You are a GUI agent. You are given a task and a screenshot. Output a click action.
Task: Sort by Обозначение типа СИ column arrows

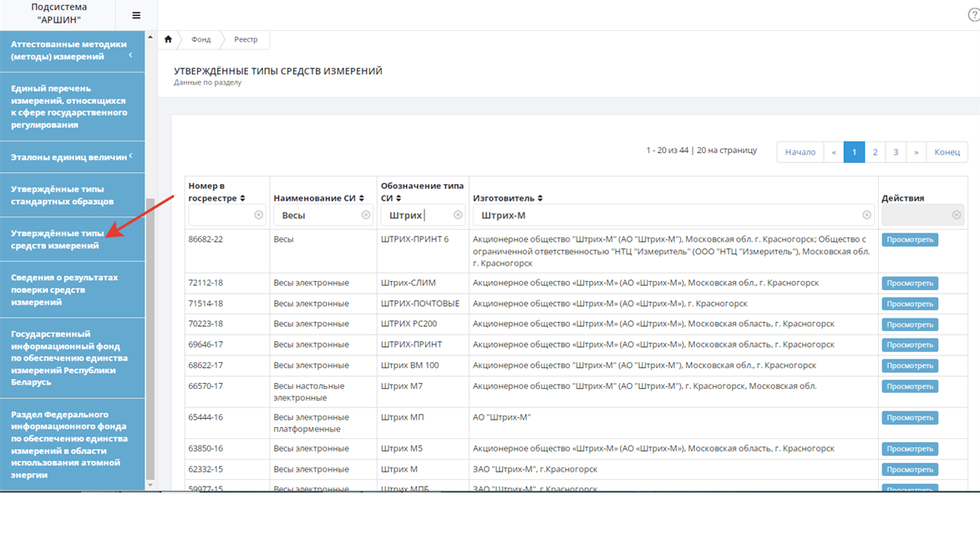tap(399, 198)
